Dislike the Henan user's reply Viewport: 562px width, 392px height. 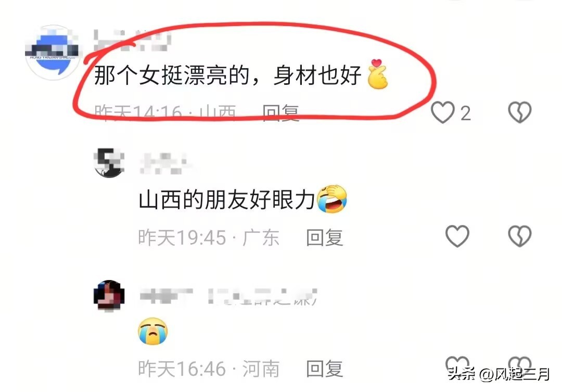click(520, 365)
